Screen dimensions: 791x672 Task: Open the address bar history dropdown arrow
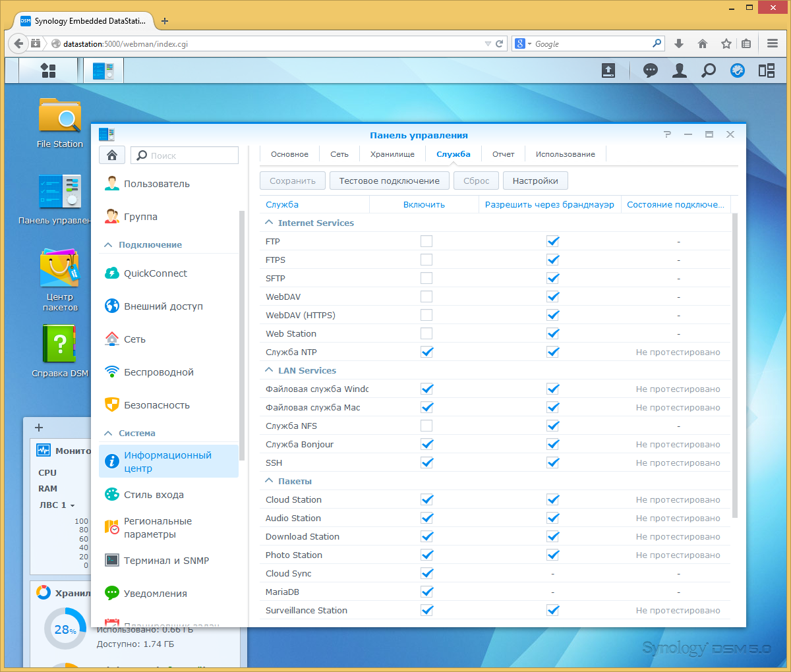pos(488,43)
